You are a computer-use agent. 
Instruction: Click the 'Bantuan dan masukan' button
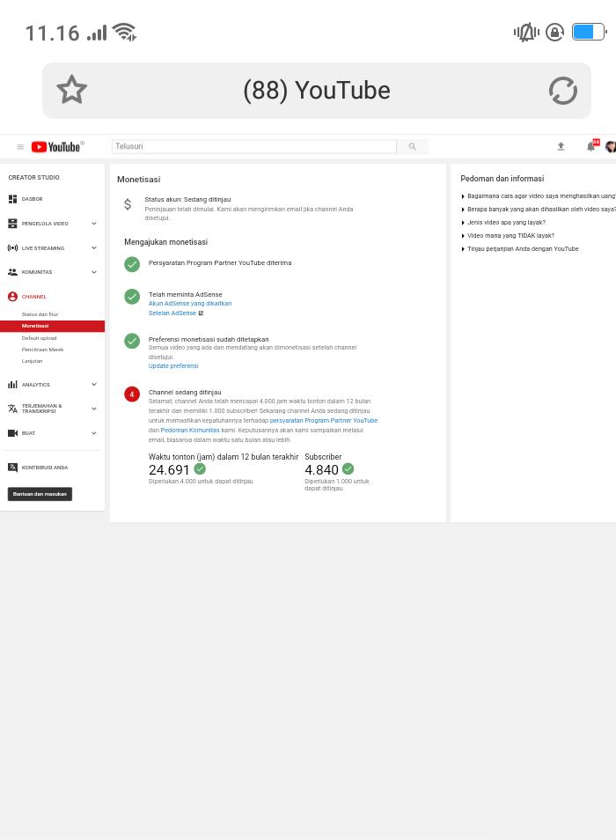(40, 494)
